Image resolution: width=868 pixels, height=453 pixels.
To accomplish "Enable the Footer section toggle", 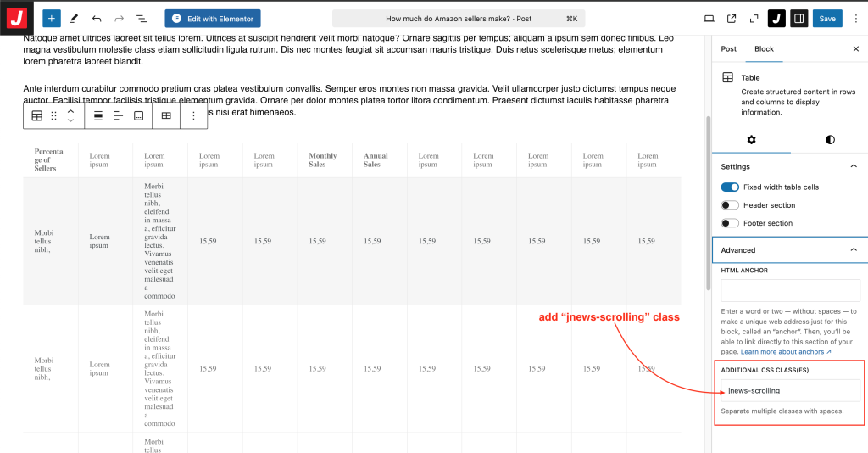I will point(730,223).
